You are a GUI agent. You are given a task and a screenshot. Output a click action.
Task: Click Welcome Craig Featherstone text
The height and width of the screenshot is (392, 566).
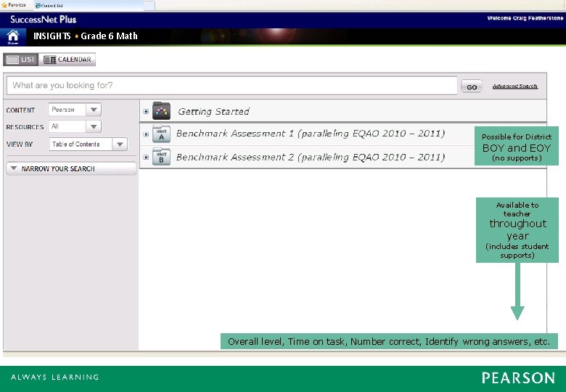(x=525, y=18)
